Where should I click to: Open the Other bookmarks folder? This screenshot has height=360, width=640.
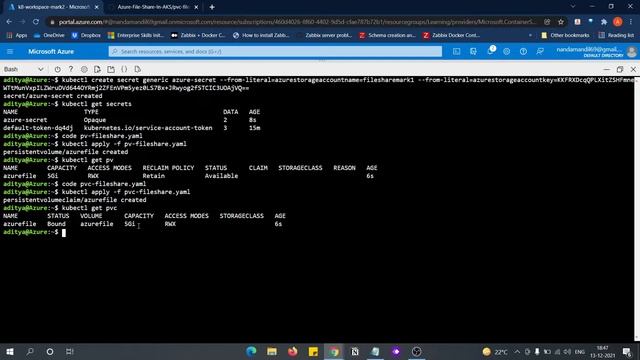click(x=565, y=36)
